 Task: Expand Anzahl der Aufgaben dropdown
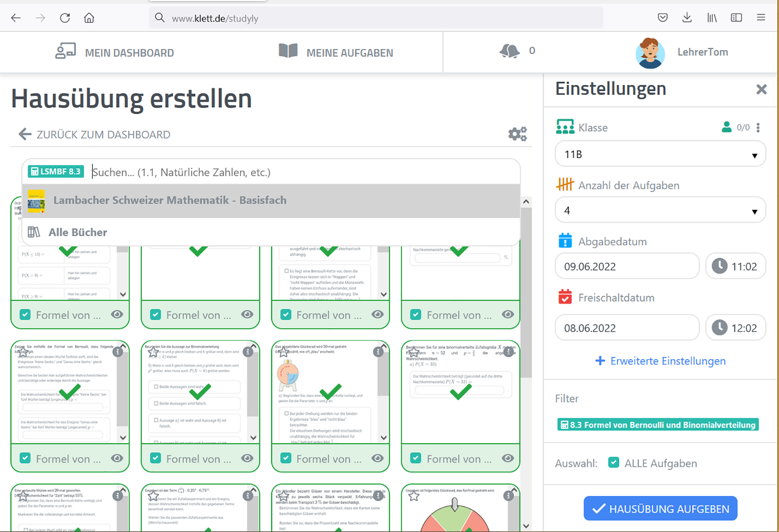click(x=660, y=210)
